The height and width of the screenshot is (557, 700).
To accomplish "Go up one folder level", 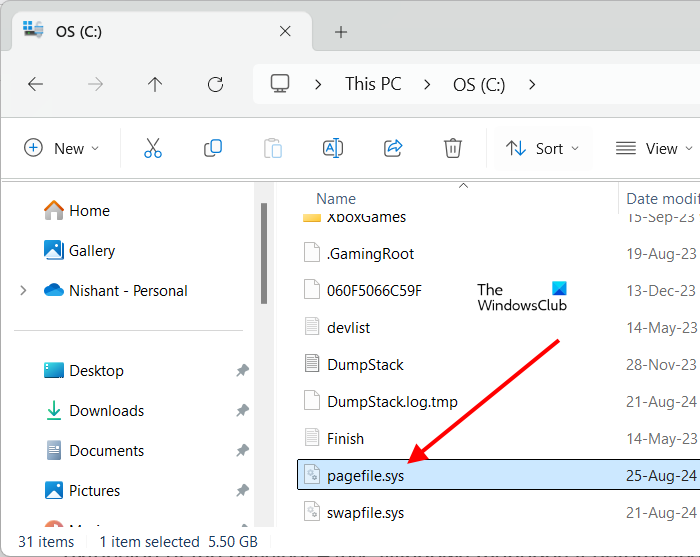I will click(155, 84).
